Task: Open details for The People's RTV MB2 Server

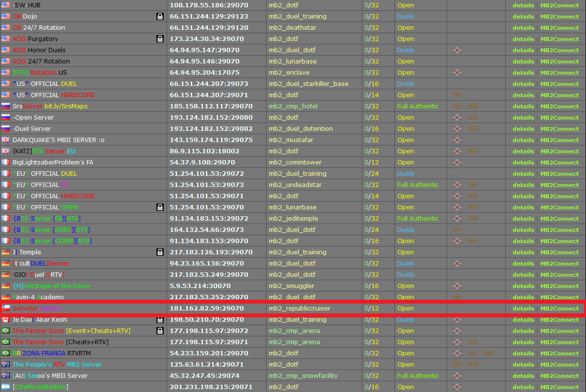Action: pos(523,365)
